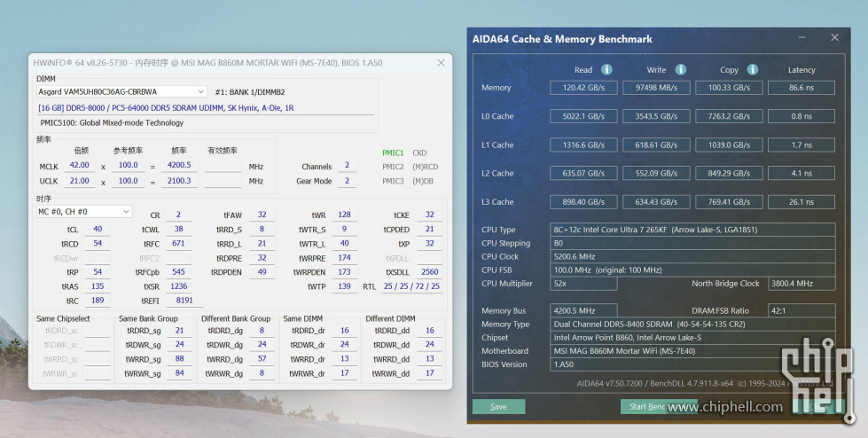Click the tRFC value 671
Image resolution: width=868 pixels, height=438 pixels.
point(178,243)
